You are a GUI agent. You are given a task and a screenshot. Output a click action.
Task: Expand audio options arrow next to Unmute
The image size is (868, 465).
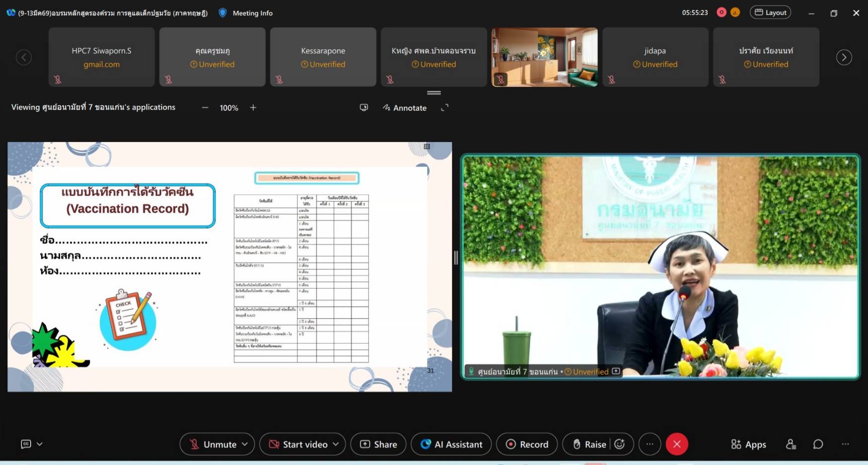245,444
